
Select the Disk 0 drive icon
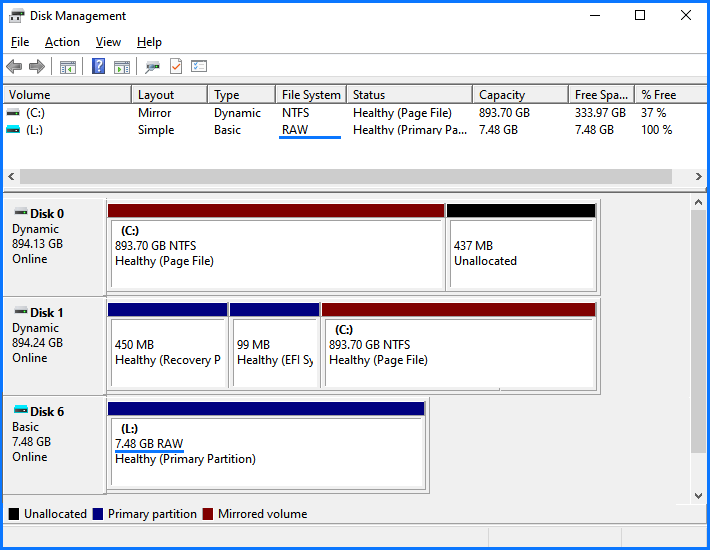(x=21, y=212)
